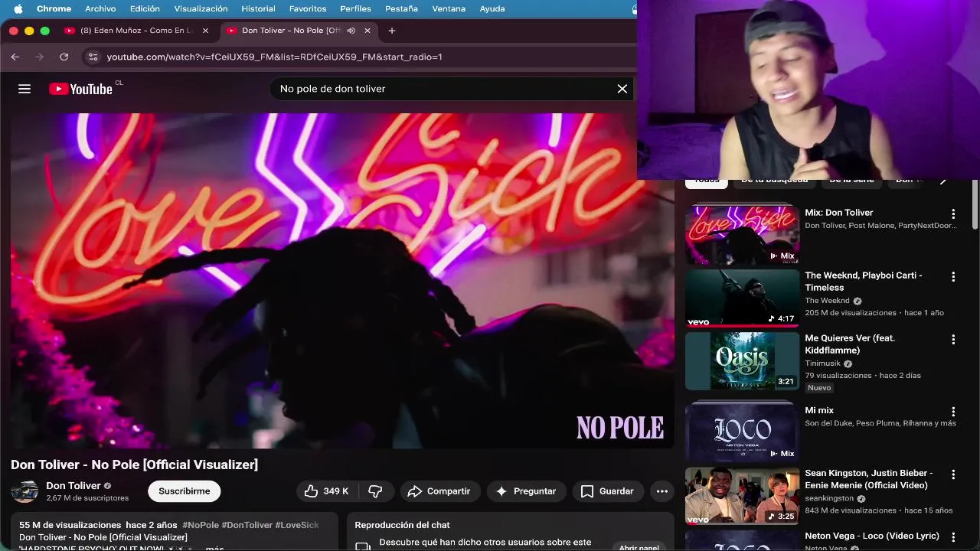
Task: Open site information icon in address bar
Action: pos(93,57)
